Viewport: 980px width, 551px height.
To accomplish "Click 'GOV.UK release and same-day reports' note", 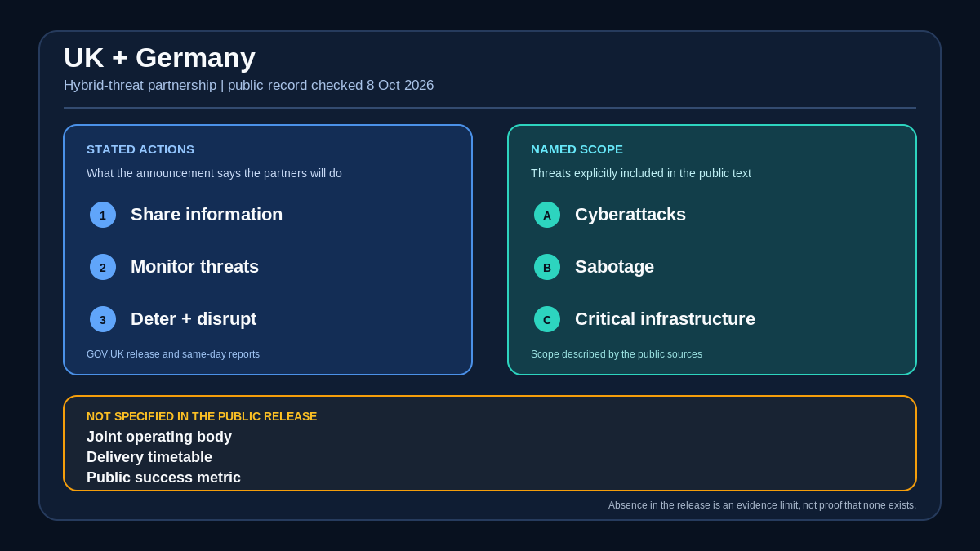I will click(173, 354).
